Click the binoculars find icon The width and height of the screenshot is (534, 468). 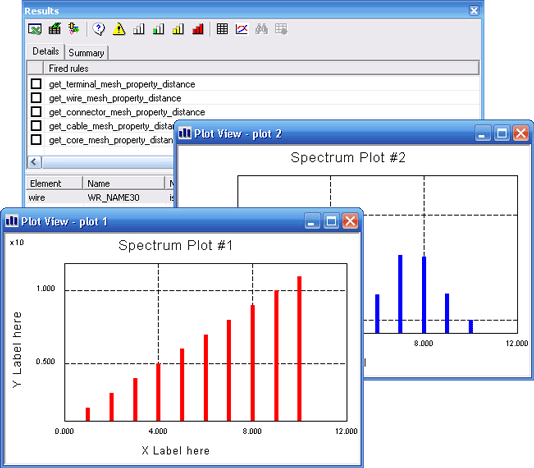[x=261, y=29]
